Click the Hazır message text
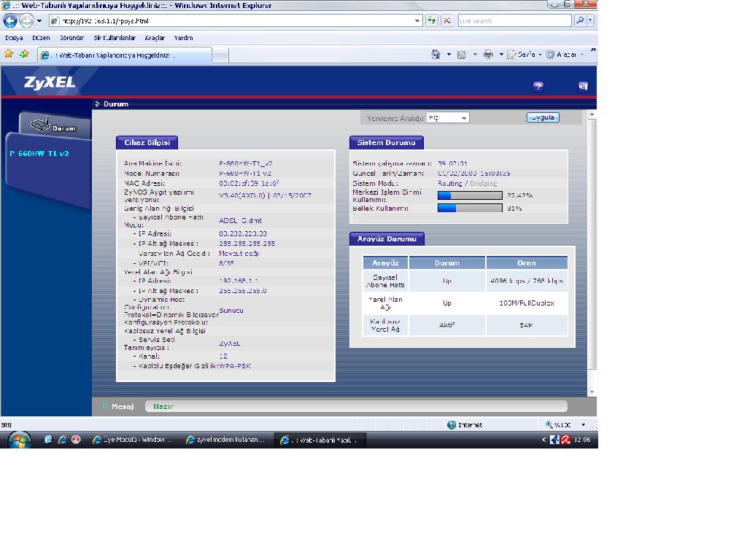 pos(163,406)
